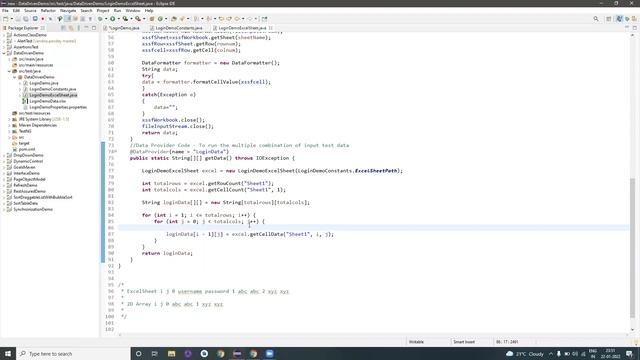Expand the ActionsClassDemo project
This screenshot has width=640, height=360.
click(4, 35)
